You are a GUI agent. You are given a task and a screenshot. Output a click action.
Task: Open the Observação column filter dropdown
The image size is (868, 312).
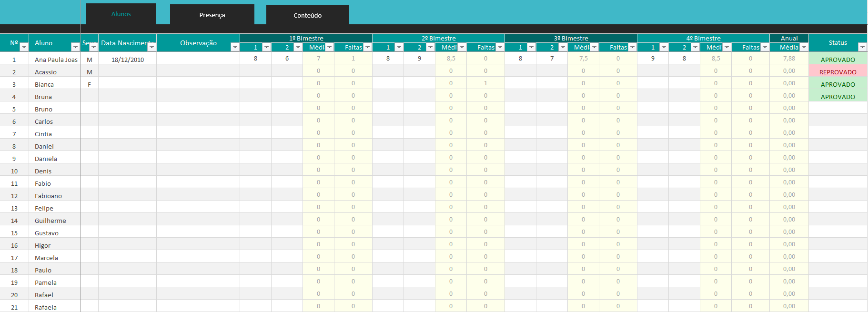pos(235,47)
